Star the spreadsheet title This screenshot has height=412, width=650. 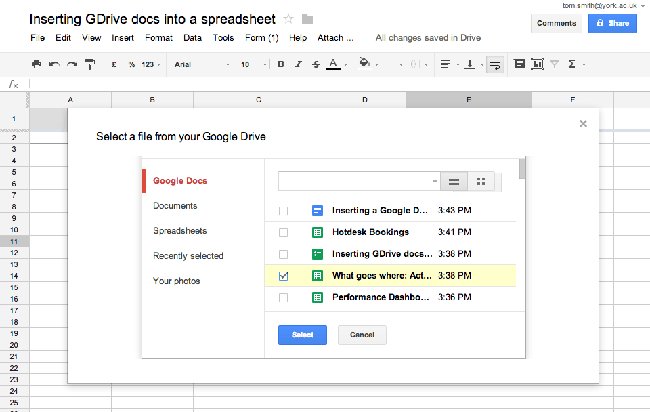tap(289, 19)
